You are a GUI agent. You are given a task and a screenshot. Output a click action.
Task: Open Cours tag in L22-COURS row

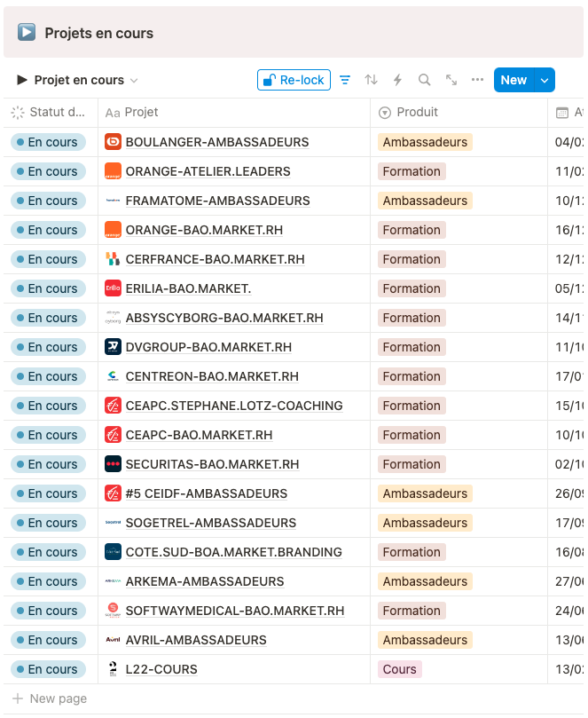(x=399, y=669)
